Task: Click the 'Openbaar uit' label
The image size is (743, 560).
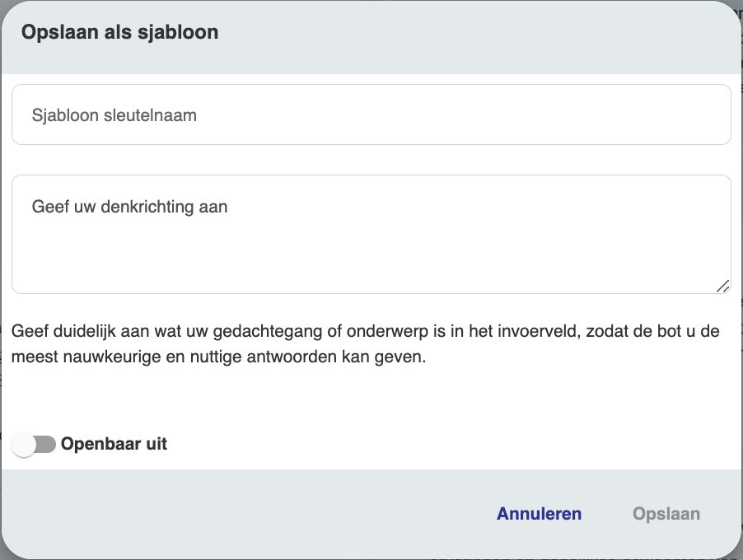Action: [x=114, y=445]
